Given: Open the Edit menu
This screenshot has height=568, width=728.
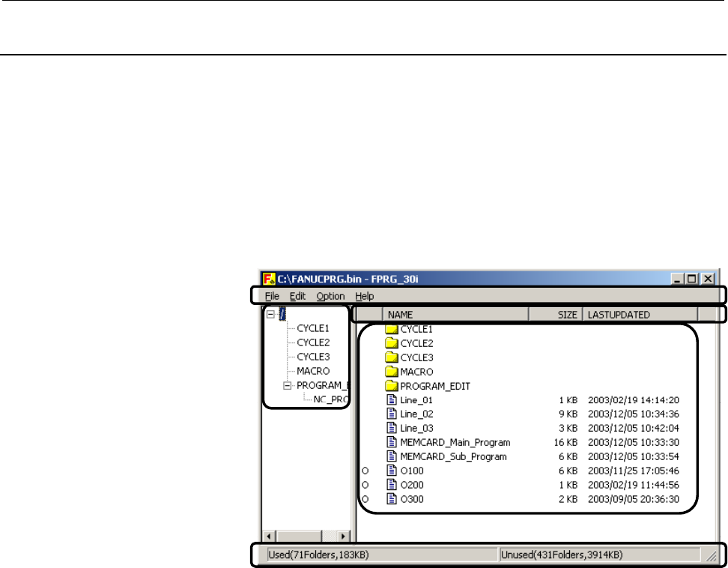Looking at the screenshot, I should coord(297,296).
